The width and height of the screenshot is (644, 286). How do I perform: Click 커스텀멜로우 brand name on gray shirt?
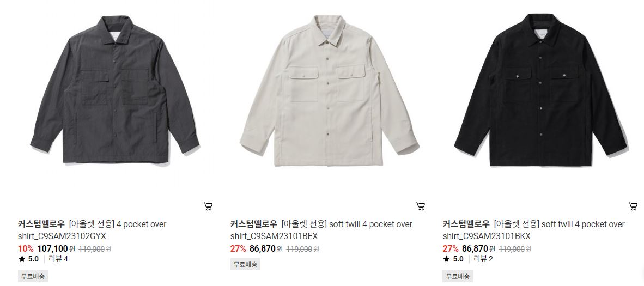(41, 224)
